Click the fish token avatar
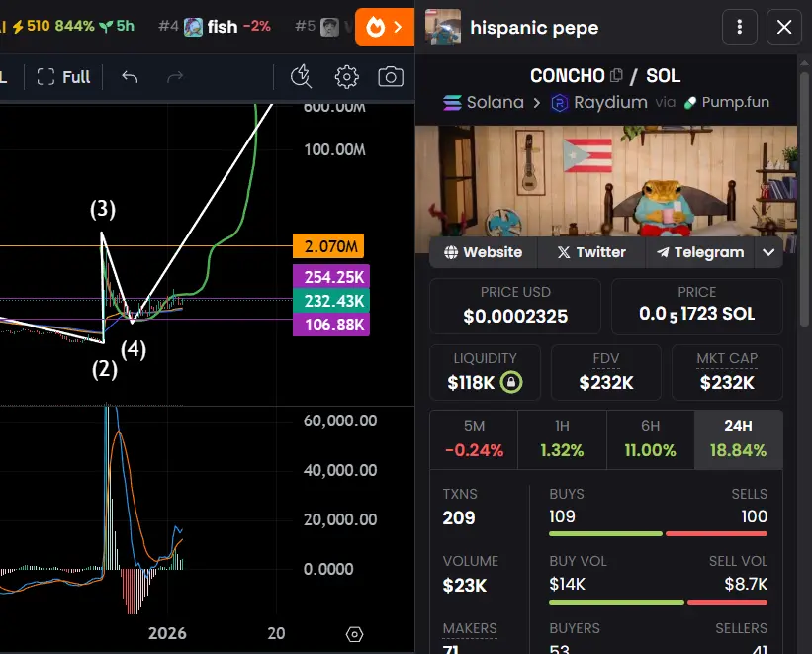This screenshot has height=654, width=812. 193,27
